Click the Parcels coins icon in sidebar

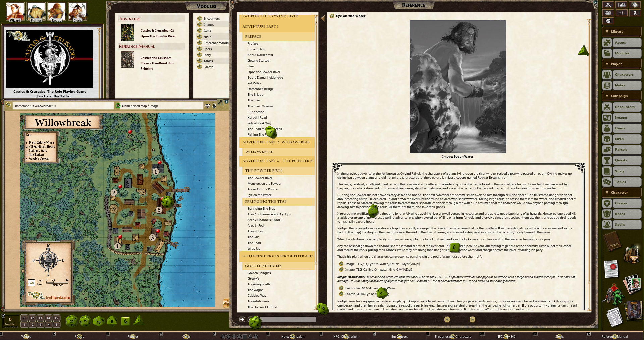(x=607, y=150)
